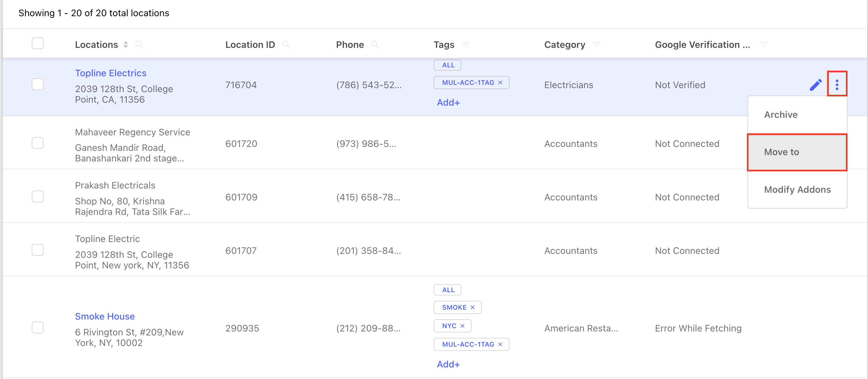Choose Move to from the menu

797,152
